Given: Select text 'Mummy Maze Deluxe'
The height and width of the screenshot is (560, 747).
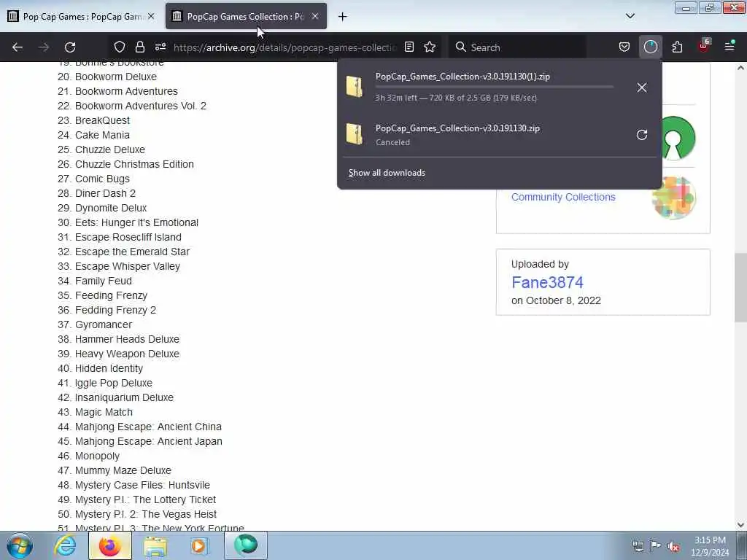Looking at the screenshot, I should pos(123,470).
